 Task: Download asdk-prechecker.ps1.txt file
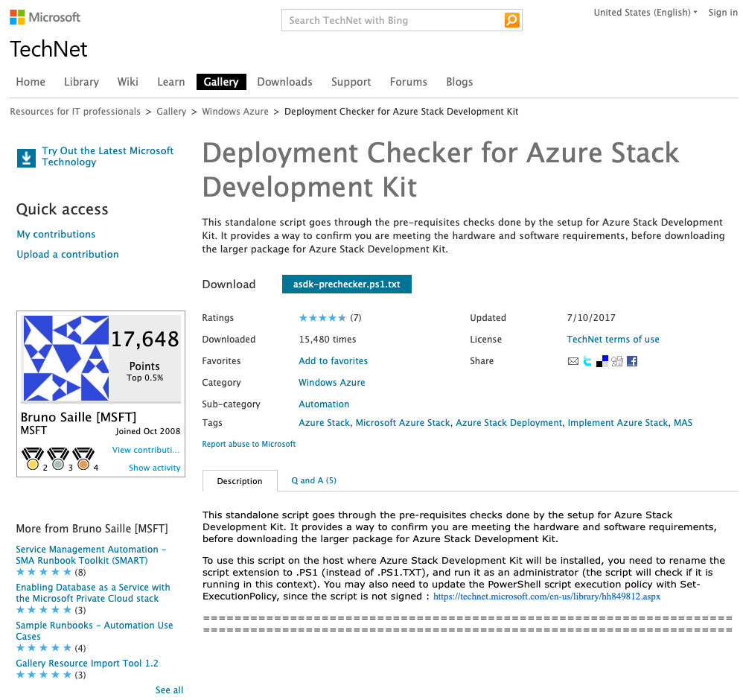pyautogui.click(x=347, y=284)
